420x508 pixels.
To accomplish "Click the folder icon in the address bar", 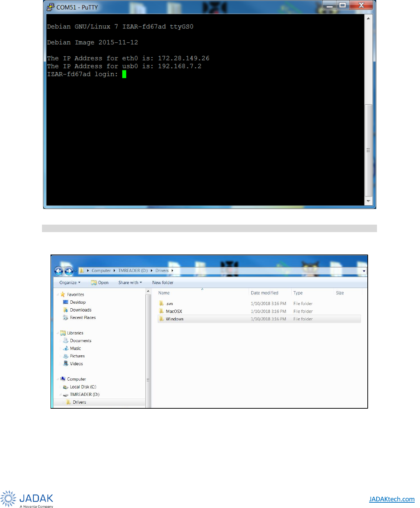I will point(82,271).
